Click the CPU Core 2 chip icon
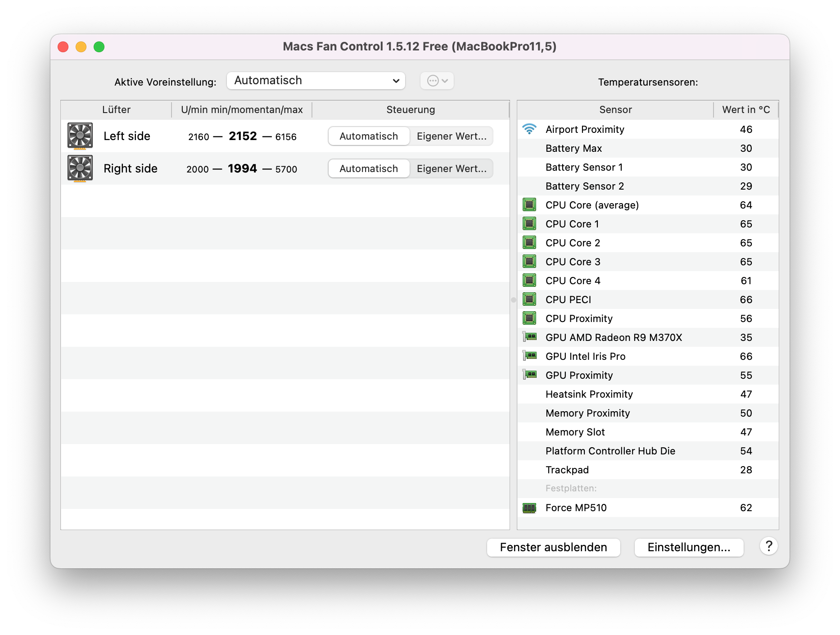 pyautogui.click(x=529, y=243)
